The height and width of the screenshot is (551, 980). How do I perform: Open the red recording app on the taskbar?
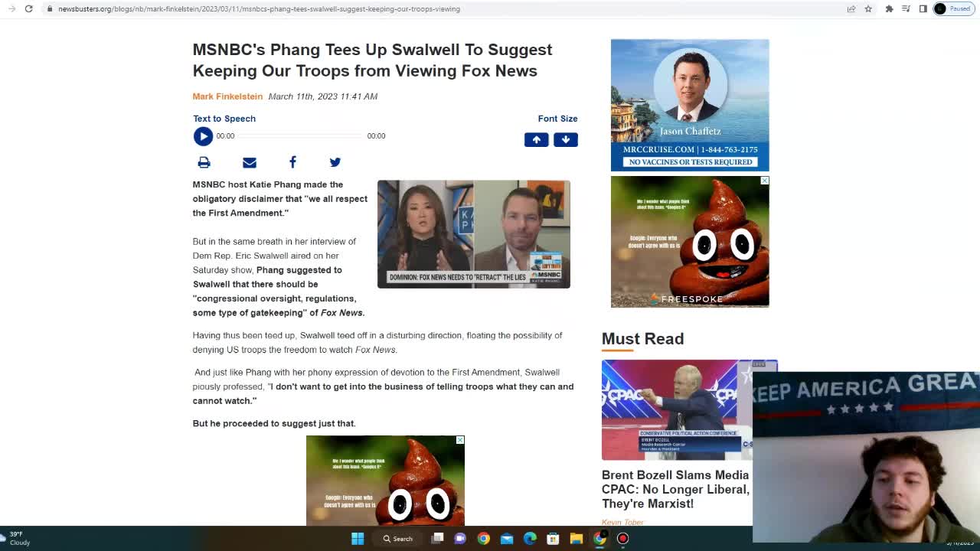click(x=622, y=539)
